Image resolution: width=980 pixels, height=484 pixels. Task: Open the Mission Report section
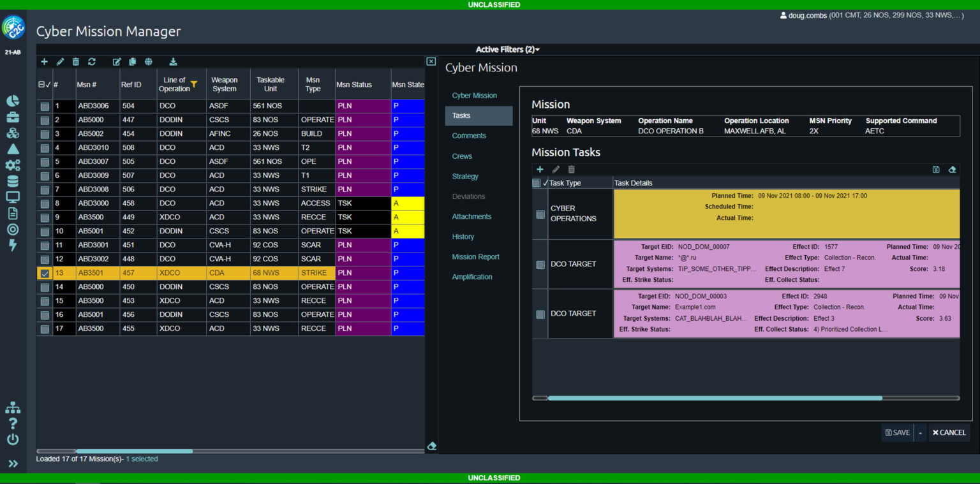475,256
